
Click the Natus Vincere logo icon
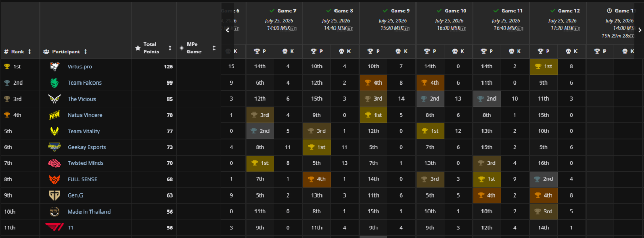(55, 115)
